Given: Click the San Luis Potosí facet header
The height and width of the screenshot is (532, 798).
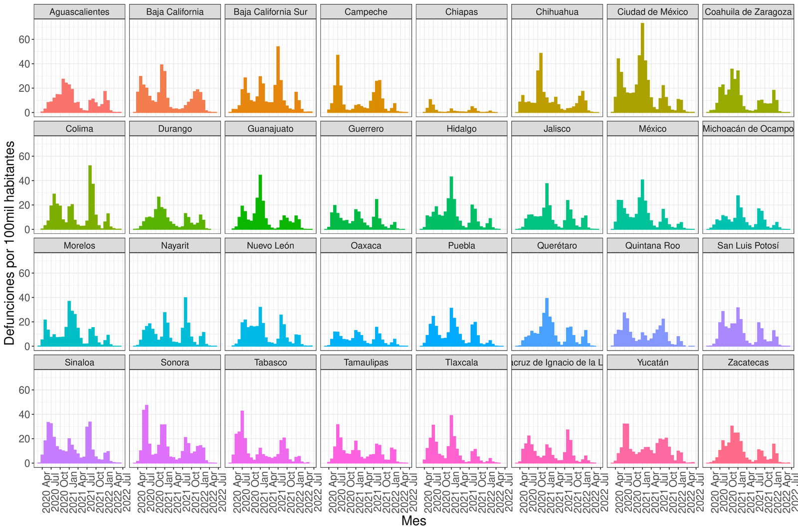Looking at the screenshot, I should [748, 246].
